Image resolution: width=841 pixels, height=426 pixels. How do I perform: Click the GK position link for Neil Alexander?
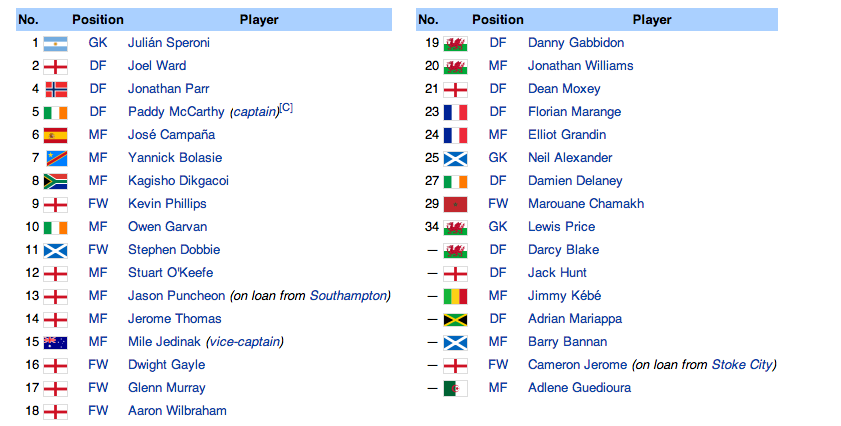pos(498,158)
